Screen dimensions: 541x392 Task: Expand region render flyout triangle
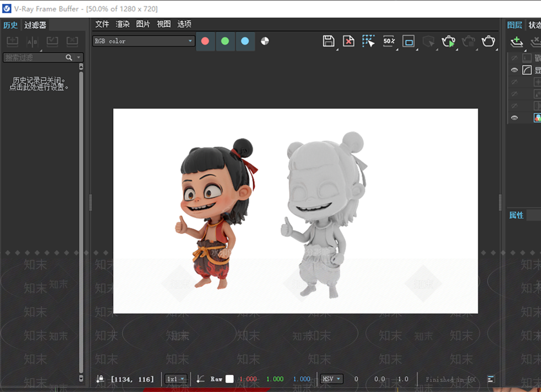pos(417,50)
